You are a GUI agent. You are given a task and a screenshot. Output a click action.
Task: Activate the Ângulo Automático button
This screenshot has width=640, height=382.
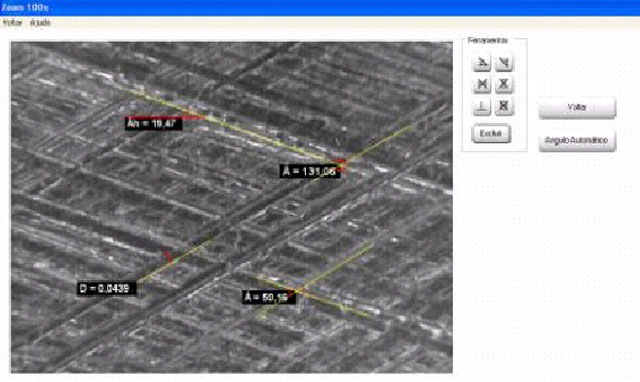tap(577, 140)
